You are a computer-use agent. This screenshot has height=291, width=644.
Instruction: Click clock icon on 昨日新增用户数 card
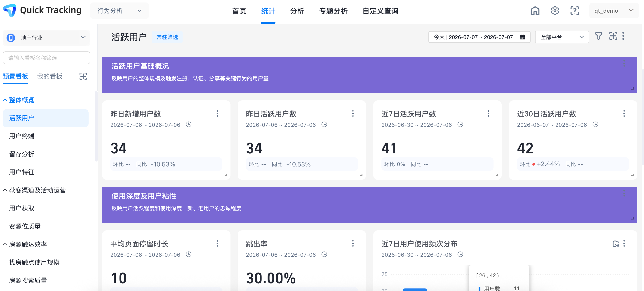tap(189, 124)
